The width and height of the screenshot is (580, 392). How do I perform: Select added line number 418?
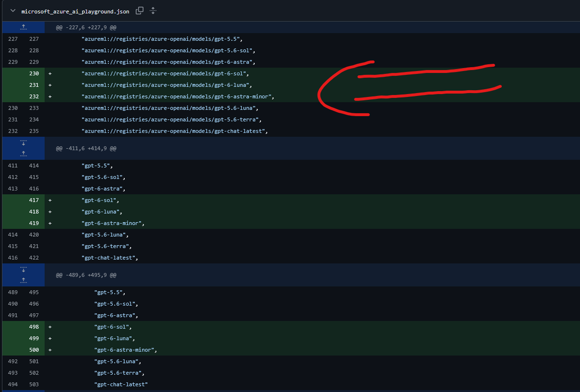pyautogui.click(x=34, y=212)
